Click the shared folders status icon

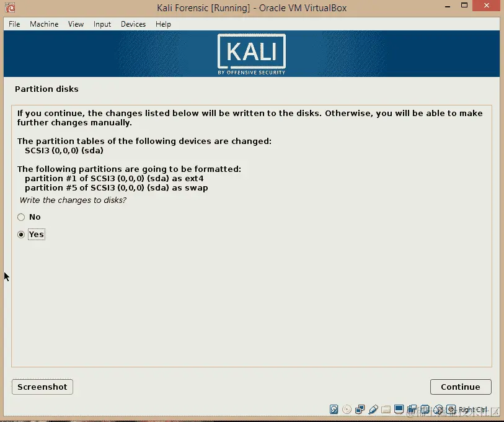[386, 410]
